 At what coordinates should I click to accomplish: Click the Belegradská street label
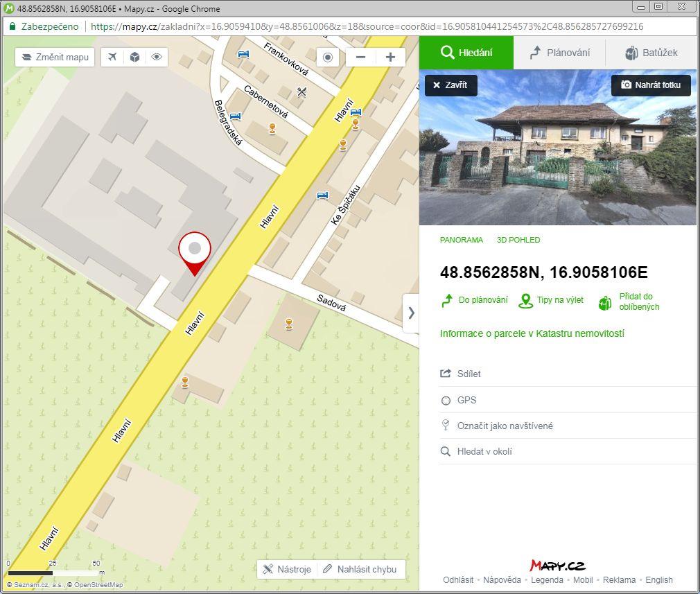229,123
